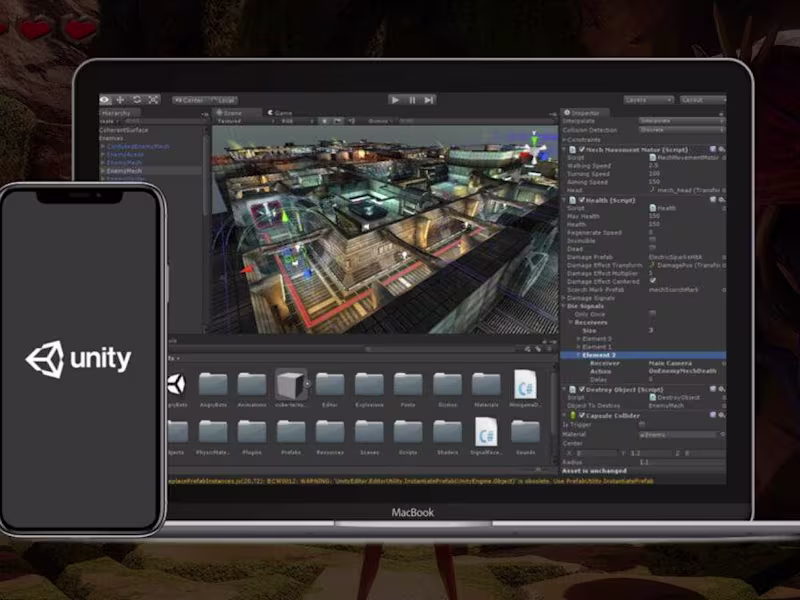
Task: Open the Scripts folder
Action: tap(408, 433)
